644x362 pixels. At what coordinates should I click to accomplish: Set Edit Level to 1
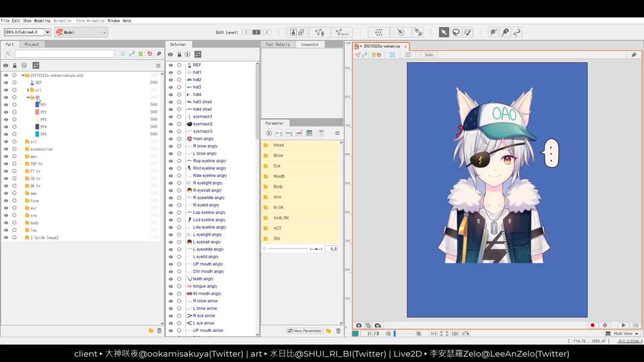[245, 32]
